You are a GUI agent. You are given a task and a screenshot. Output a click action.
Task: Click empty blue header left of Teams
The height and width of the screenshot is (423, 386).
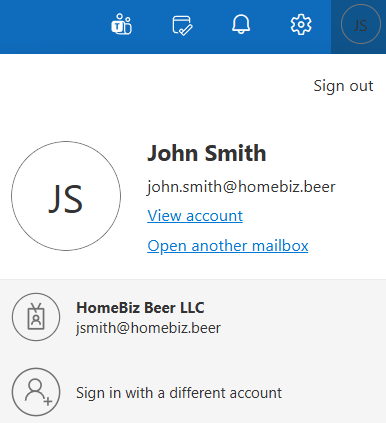pos(50,27)
